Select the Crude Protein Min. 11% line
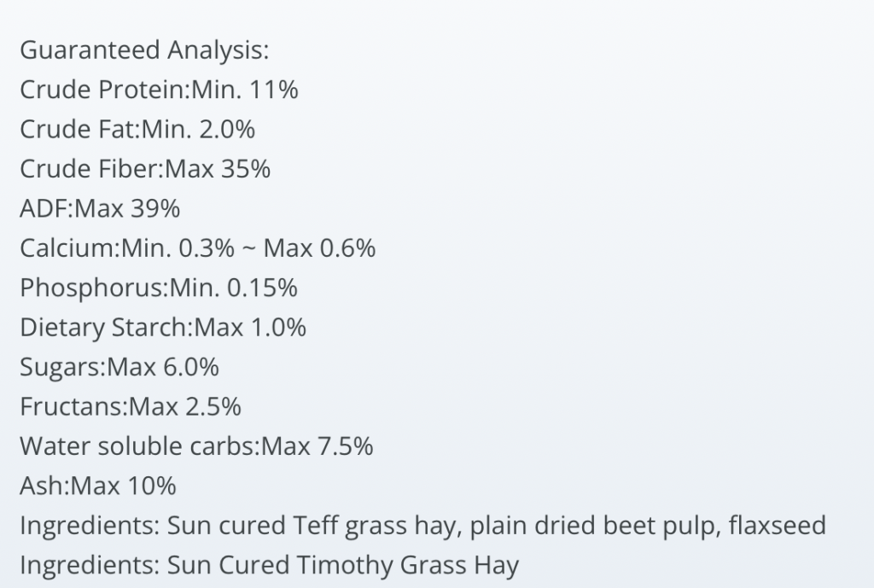Screen dimensions: 874x588 pos(159,90)
